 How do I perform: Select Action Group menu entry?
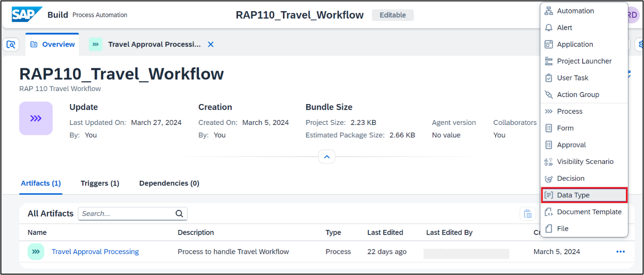(x=584, y=94)
